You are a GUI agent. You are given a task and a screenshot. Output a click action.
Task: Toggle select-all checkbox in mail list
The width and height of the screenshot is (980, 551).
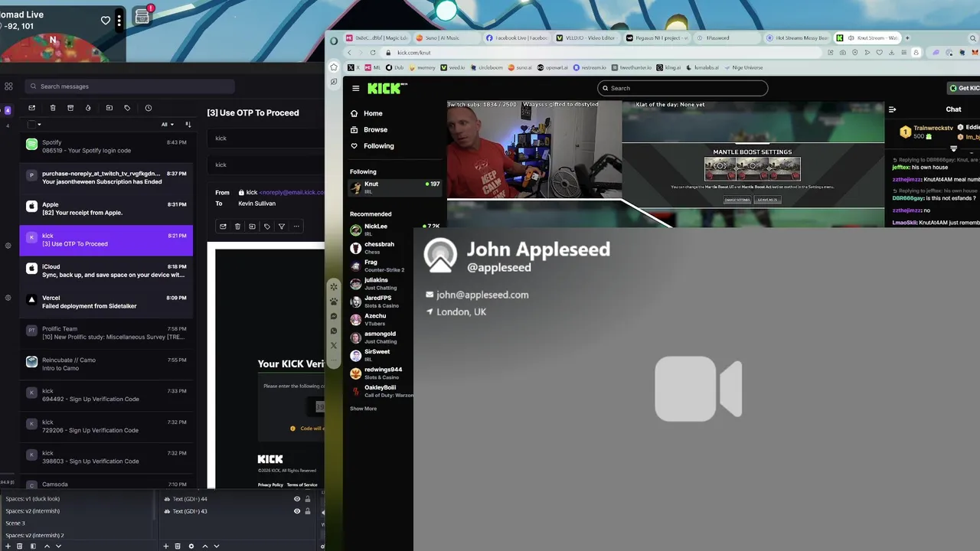click(31, 125)
